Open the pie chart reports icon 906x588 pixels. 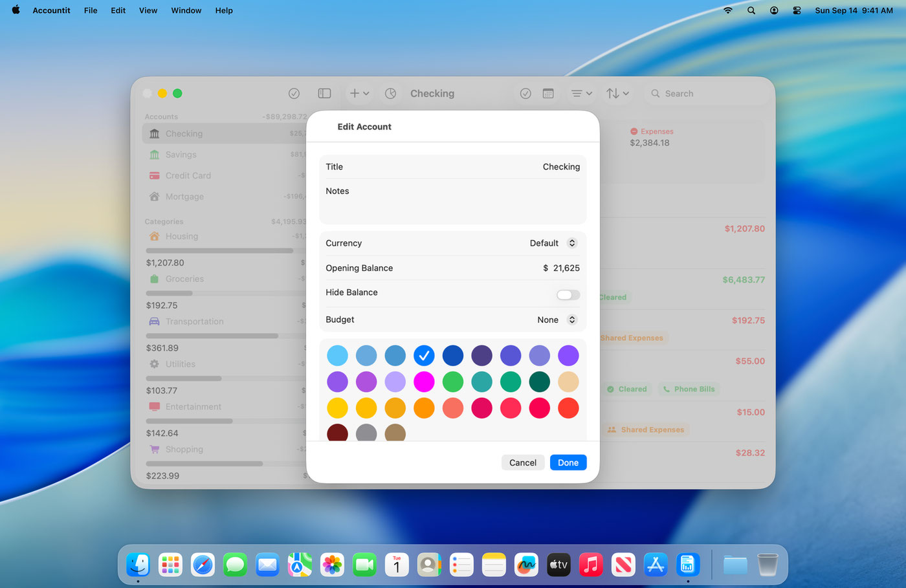tap(390, 94)
